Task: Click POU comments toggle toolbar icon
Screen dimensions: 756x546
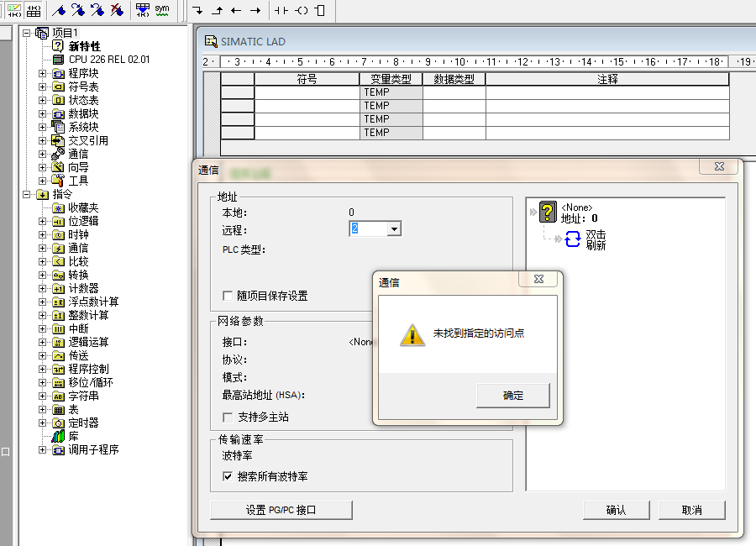Action: pyautogui.click(x=14, y=10)
